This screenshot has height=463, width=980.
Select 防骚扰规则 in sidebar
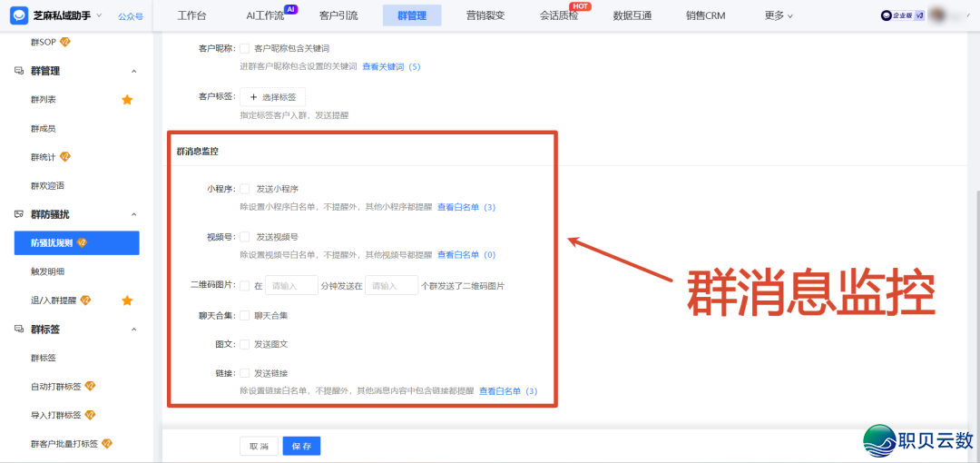pos(76,242)
